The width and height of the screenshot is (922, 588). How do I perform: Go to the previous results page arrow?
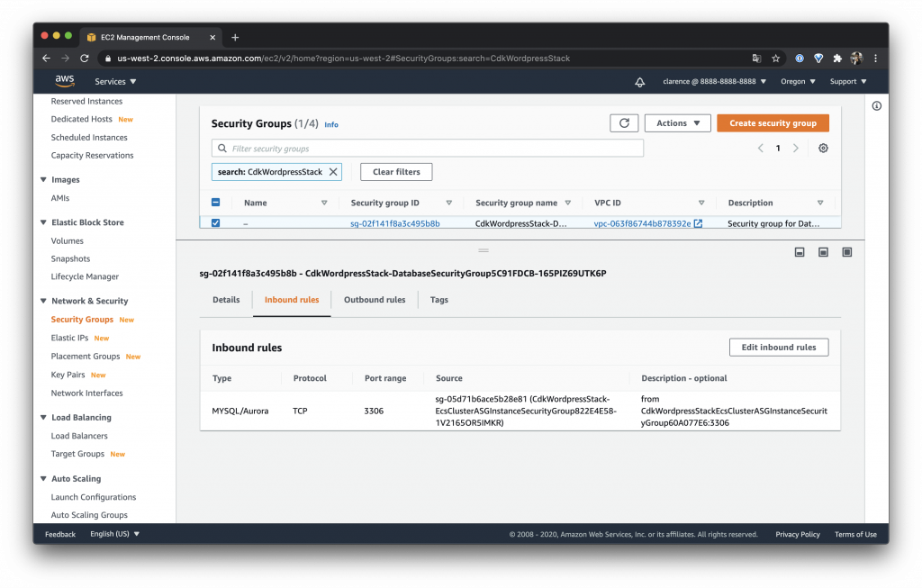(x=760, y=149)
